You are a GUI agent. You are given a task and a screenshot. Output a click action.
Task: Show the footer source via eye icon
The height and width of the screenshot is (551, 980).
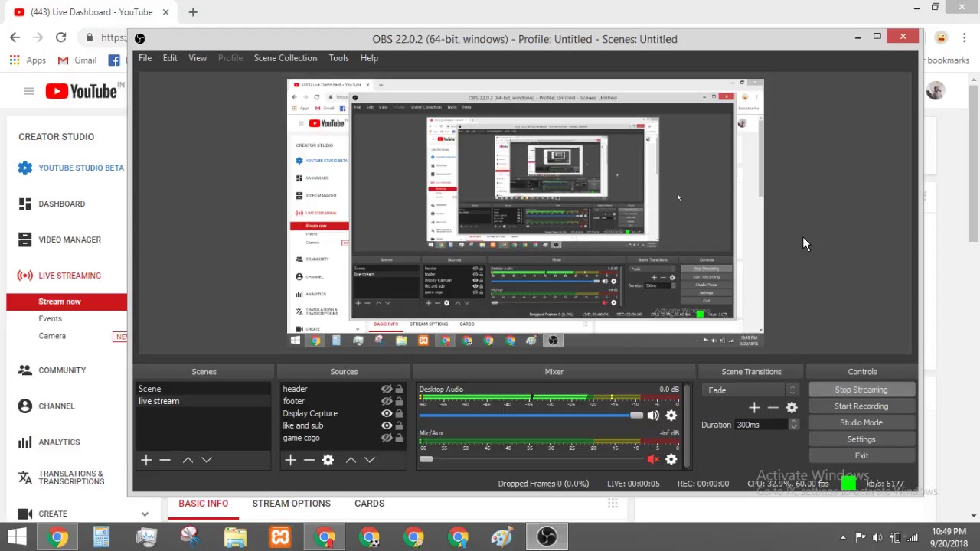coord(387,401)
